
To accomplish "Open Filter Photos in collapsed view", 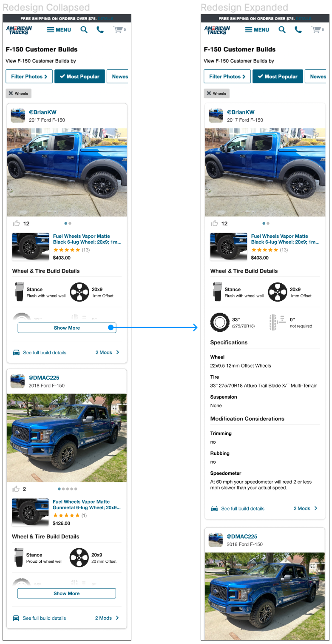I will [29, 77].
